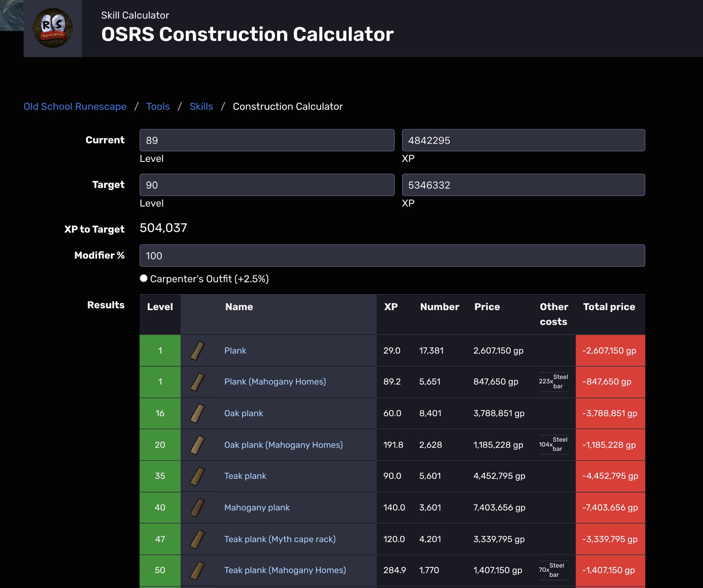Open the Oak plank (Mahogany Homes) link
This screenshot has height=588, width=703.
[x=284, y=445]
